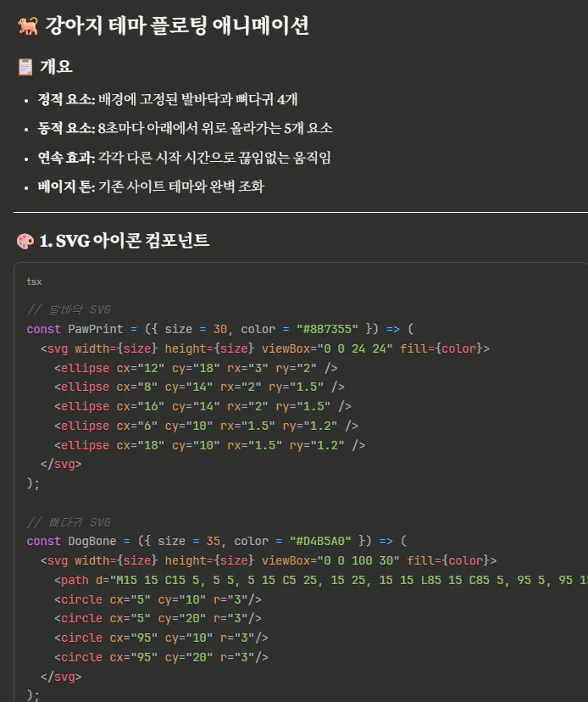Click the const PawPrint declaration line
Screen dimensions: 588x702
click(220, 329)
